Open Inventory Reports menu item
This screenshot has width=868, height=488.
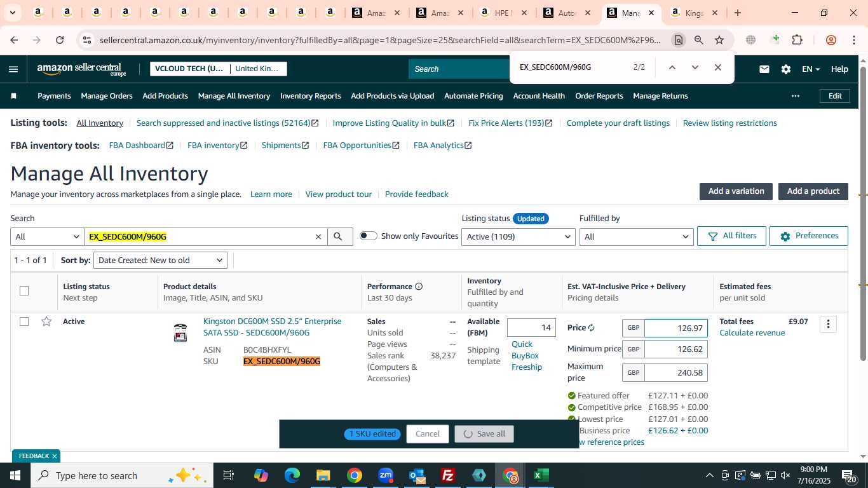click(x=311, y=96)
